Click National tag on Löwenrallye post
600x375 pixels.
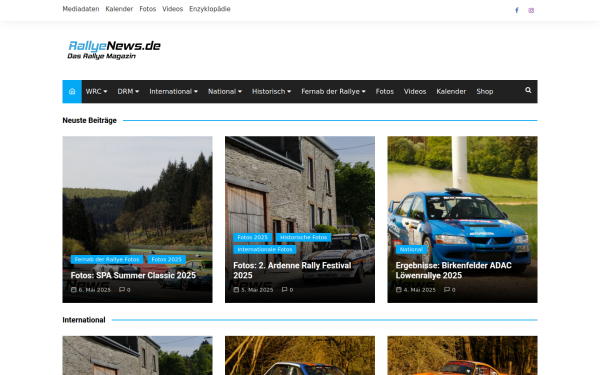(411, 249)
